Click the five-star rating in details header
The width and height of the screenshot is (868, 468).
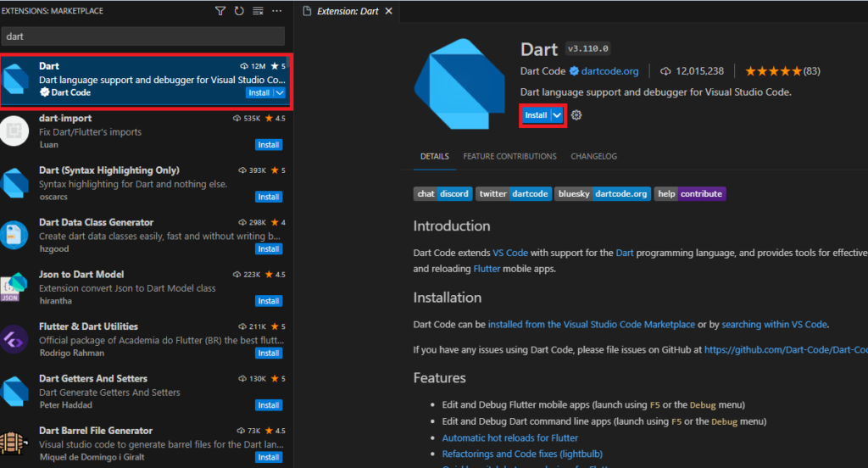(773, 71)
